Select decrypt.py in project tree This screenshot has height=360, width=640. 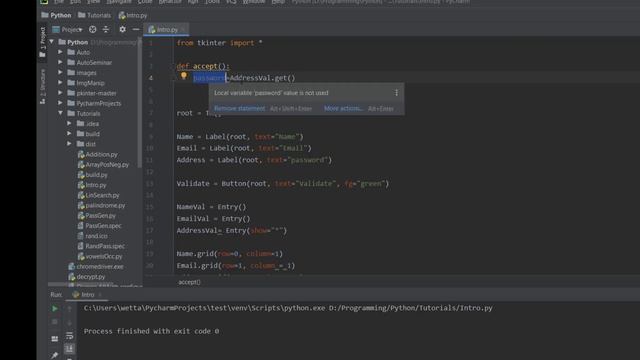(87, 277)
